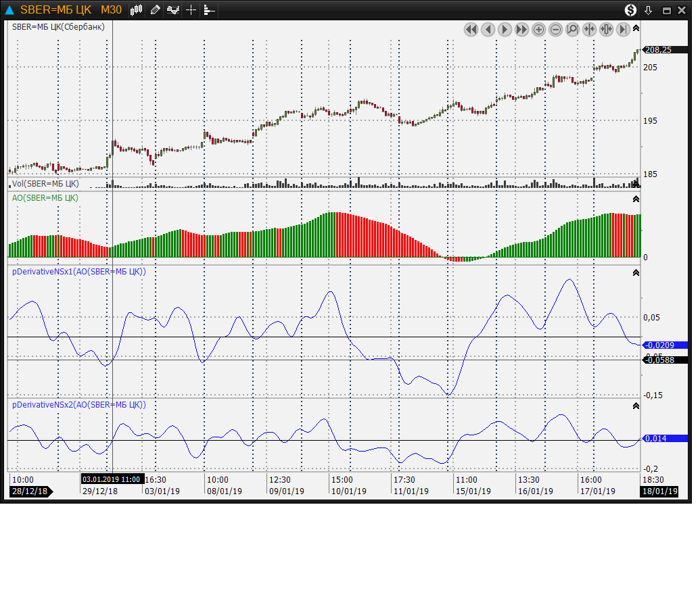This screenshot has width=700, height=605.
Task: Expand the chart horizontally
Action: (x=607, y=29)
